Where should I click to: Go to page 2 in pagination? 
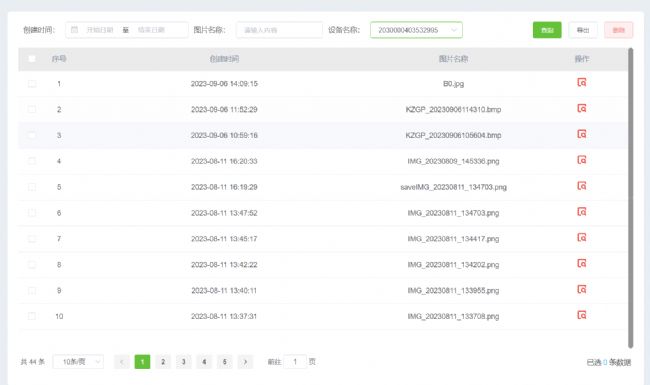163,362
